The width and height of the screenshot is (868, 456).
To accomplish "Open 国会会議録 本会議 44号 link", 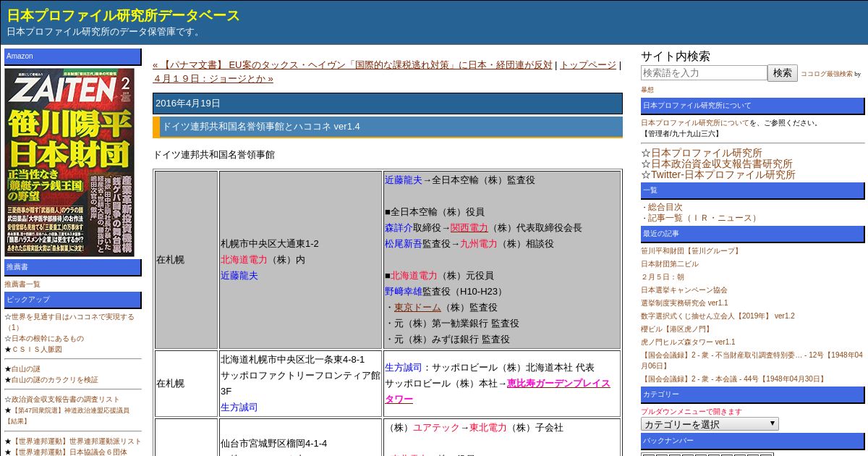I will click(x=733, y=379).
